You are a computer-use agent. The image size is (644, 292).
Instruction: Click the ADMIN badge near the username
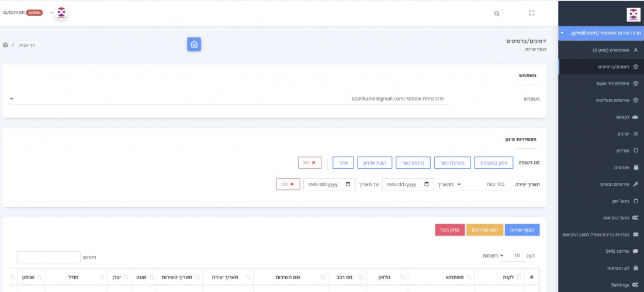point(34,13)
